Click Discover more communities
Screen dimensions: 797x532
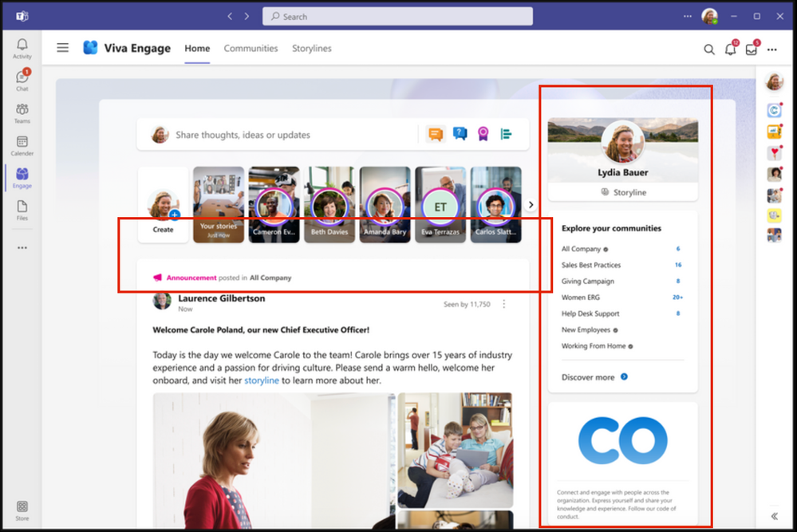tap(594, 377)
